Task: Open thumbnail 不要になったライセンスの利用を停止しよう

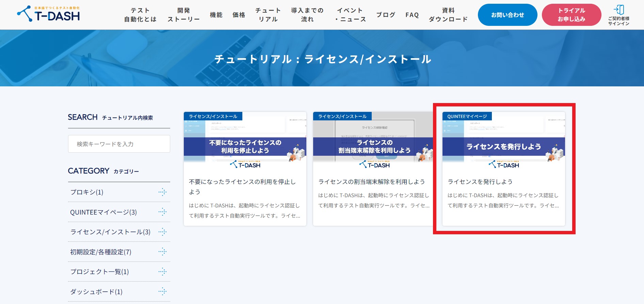Action: click(x=245, y=141)
